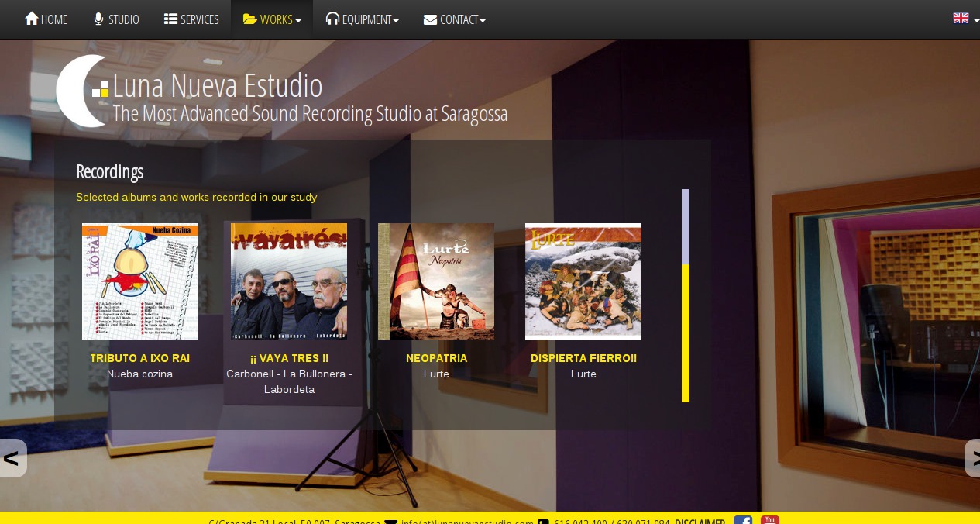Open the Dispierta Fierro album cover
Screen dimensions: 980x524
[x=583, y=281]
